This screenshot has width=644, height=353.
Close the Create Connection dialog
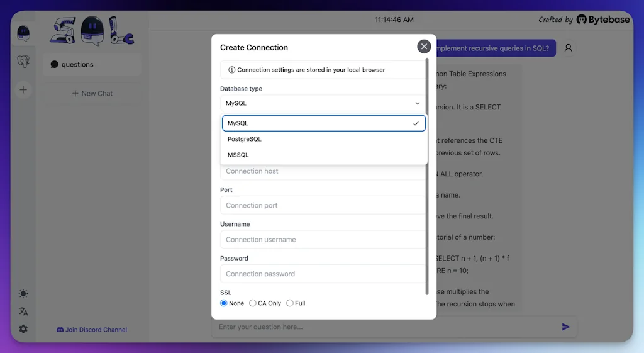click(x=424, y=47)
